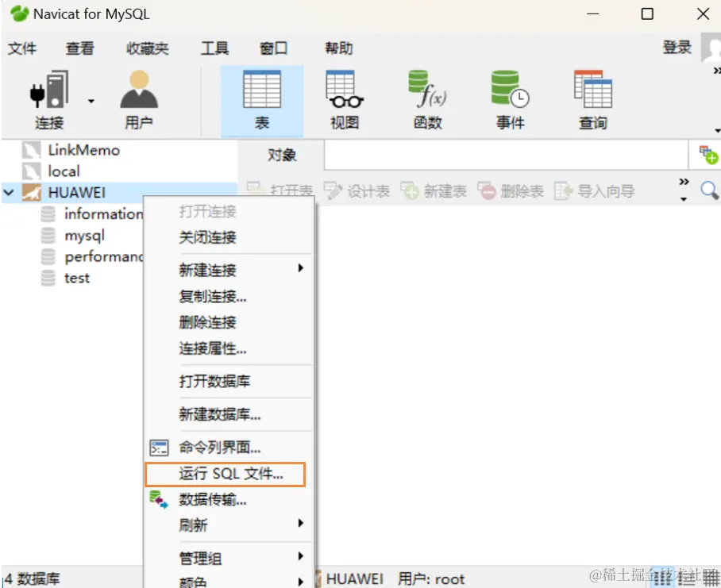The image size is (721, 588).
Task: Click the empty tab bar input area
Action: (x=506, y=156)
